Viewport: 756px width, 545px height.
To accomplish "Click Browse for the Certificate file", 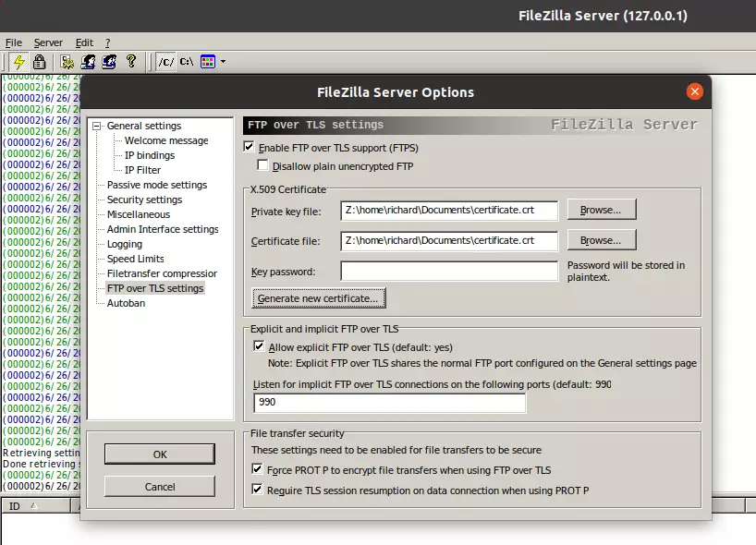I will click(x=602, y=240).
